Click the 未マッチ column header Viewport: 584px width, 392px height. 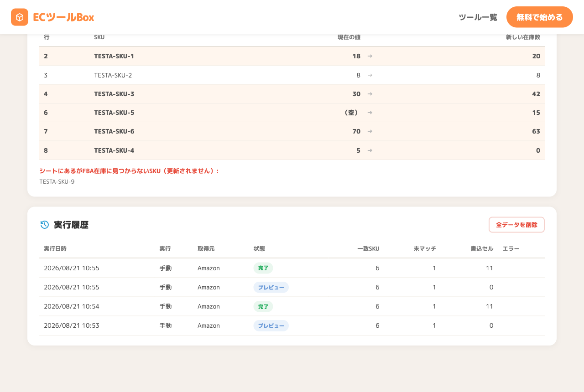(x=425, y=248)
